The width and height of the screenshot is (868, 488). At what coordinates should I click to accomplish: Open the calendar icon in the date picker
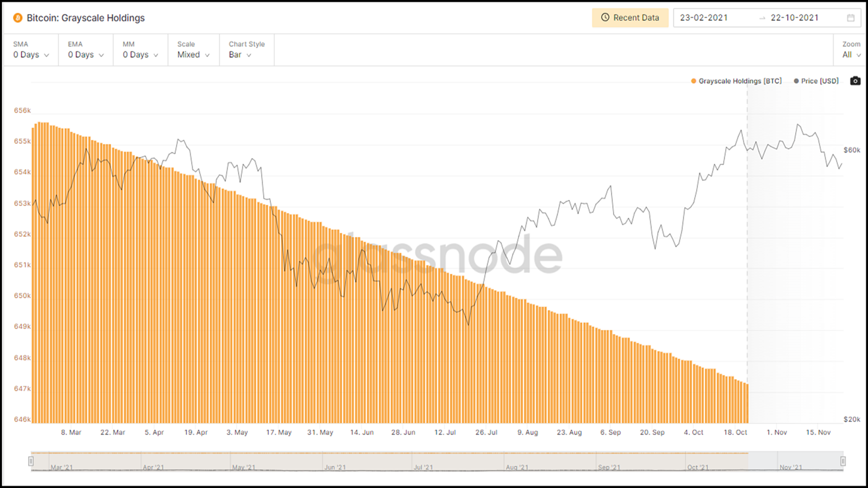click(x=852, y=18)
